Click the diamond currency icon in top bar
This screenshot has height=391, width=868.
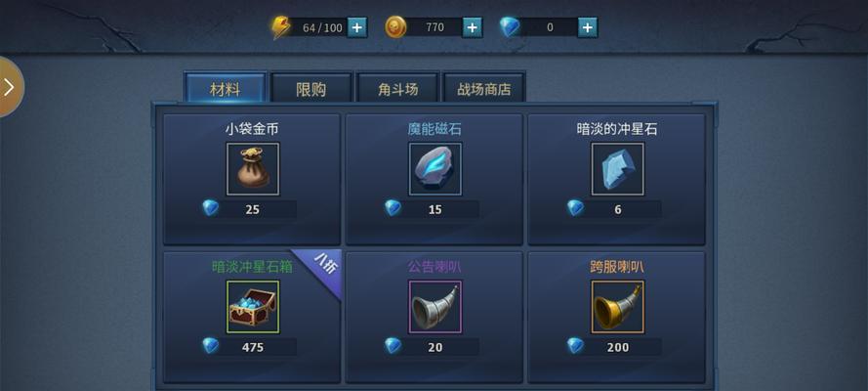point(510,27)
